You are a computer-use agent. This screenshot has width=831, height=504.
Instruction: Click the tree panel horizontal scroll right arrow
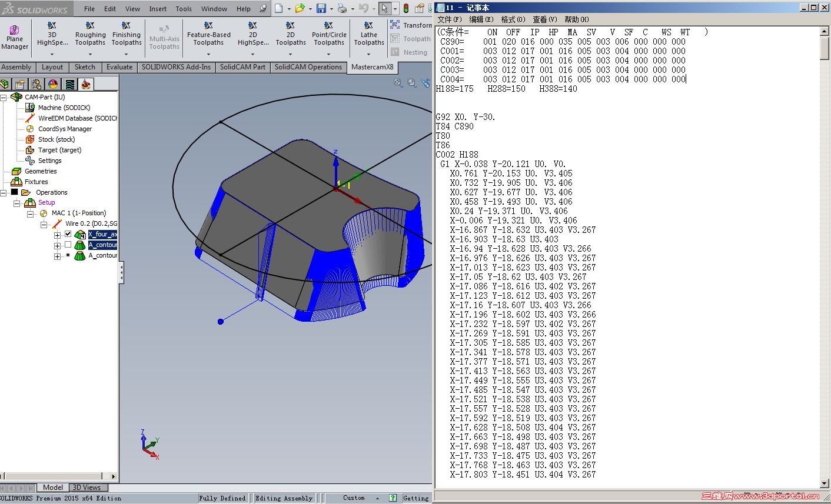pos(114,476)
